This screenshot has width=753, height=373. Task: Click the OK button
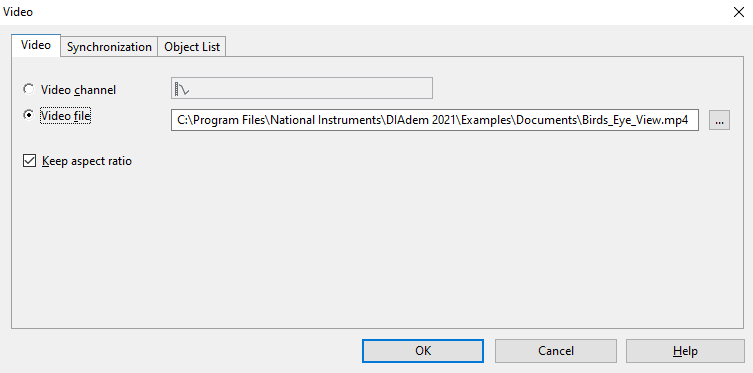[423, 351]
